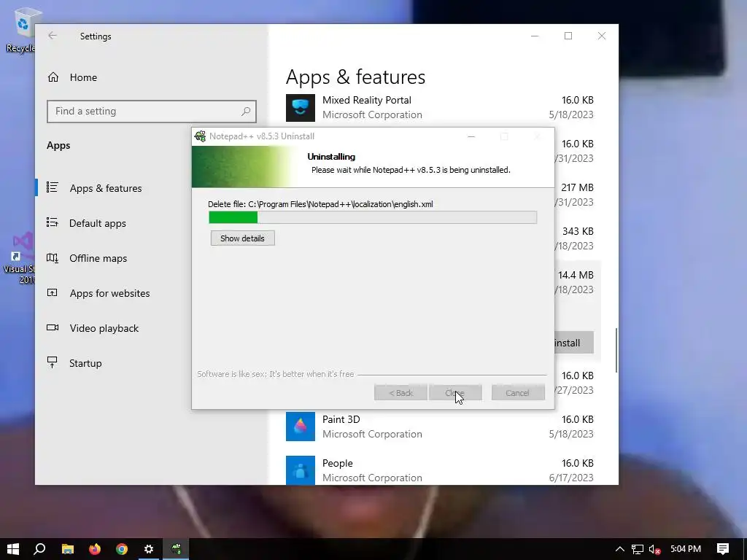Click the Cancel button in uninstaller
The image size is (747, 560).
(x=518, y=393)
